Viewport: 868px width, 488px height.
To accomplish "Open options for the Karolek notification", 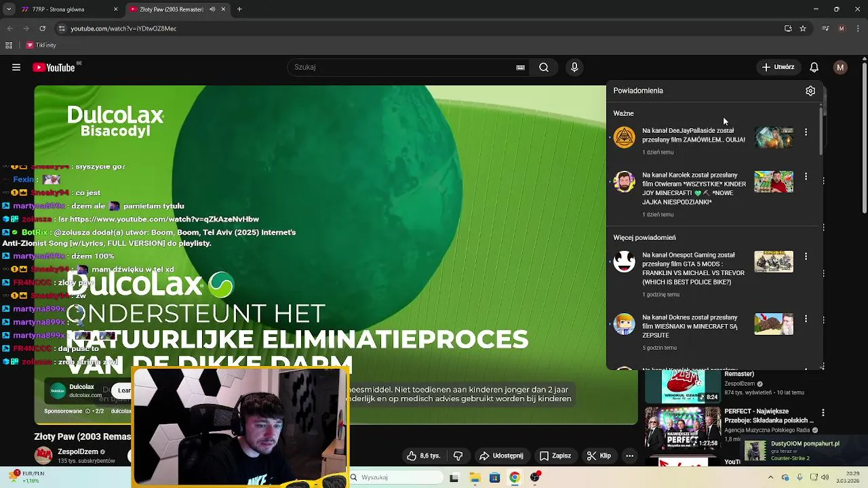I will click(806, 176).
